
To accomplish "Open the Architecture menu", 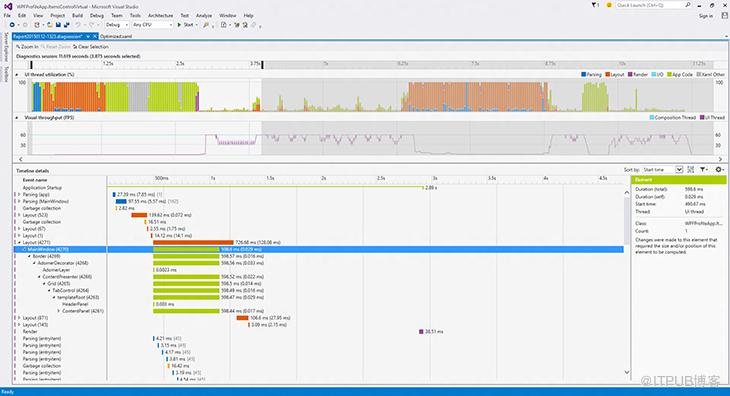I will pyautogui.click(x=161, y=15).
